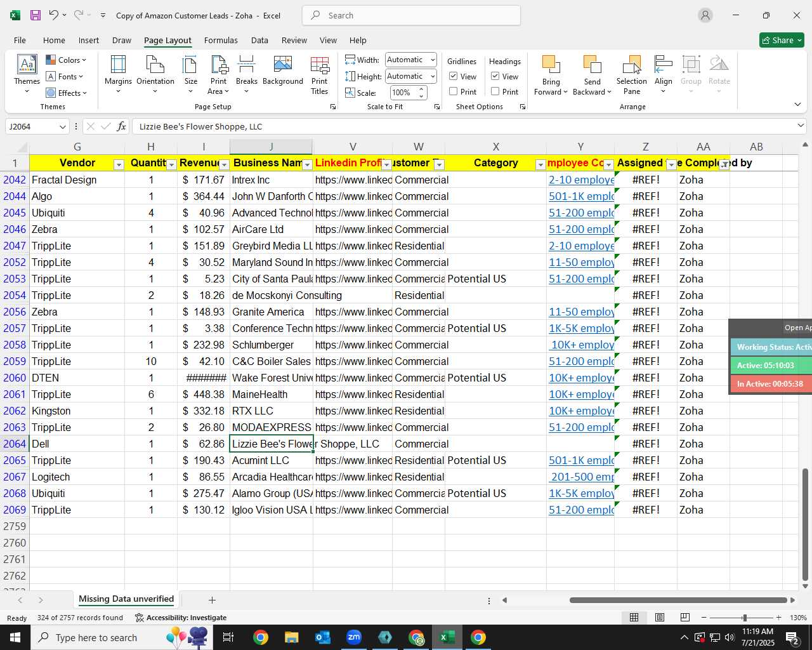Switch to Page Break Preview
Image resolution: width=812 pixels, height=650 pixels.
(x=685, y=618)
